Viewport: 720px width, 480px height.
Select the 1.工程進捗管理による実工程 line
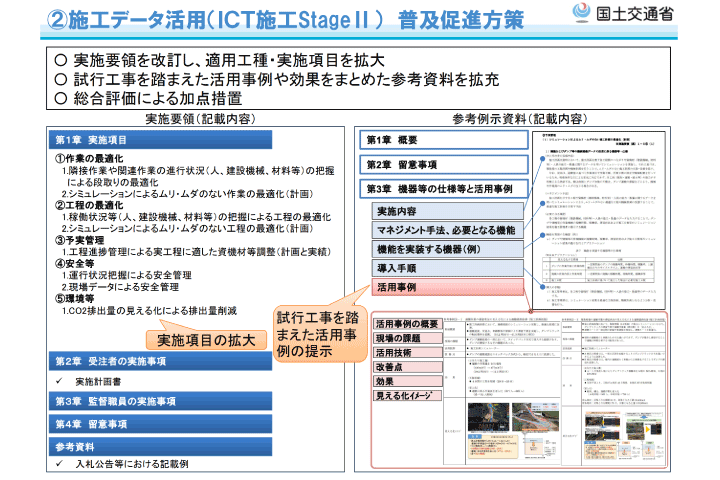pyautogui.click(x=196, y=252)
